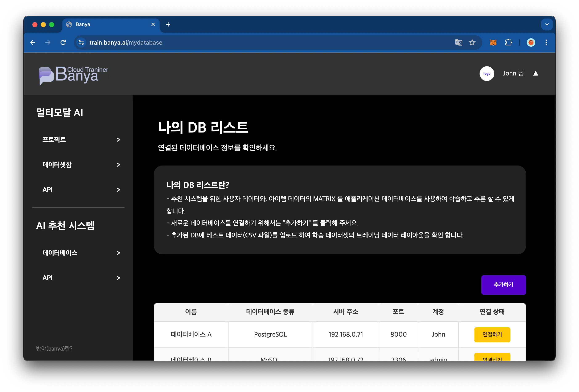Image resolution: width=579 pixels, height=392 pixels.
Task: Expand the 데이터베이스 chevron
Action: point(119,253)
